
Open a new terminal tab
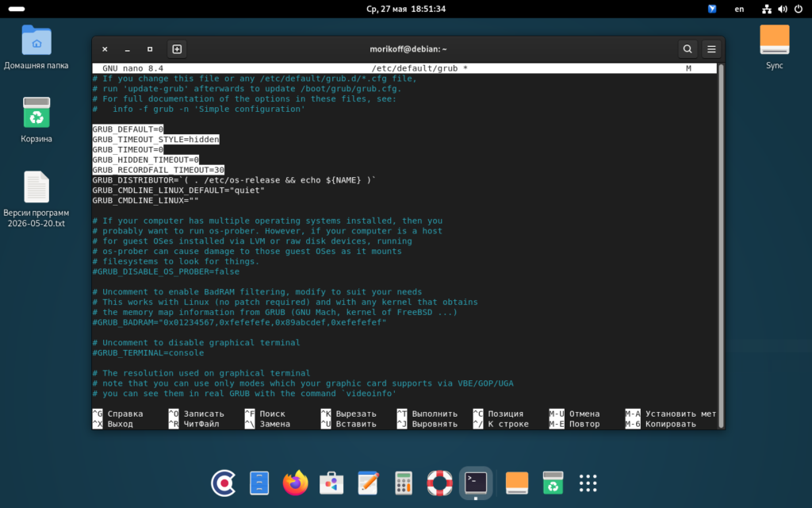pos(177,49)
